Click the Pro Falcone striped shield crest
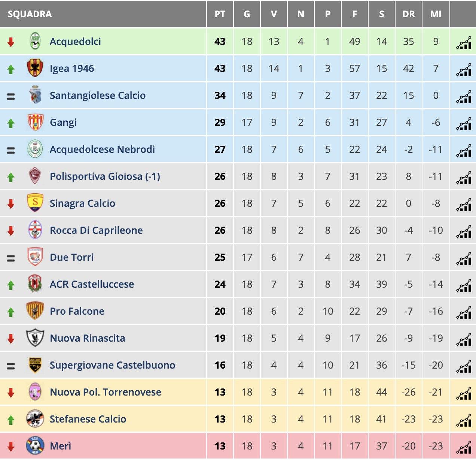Viewport: 476px width, 460px height. [36, 311]
